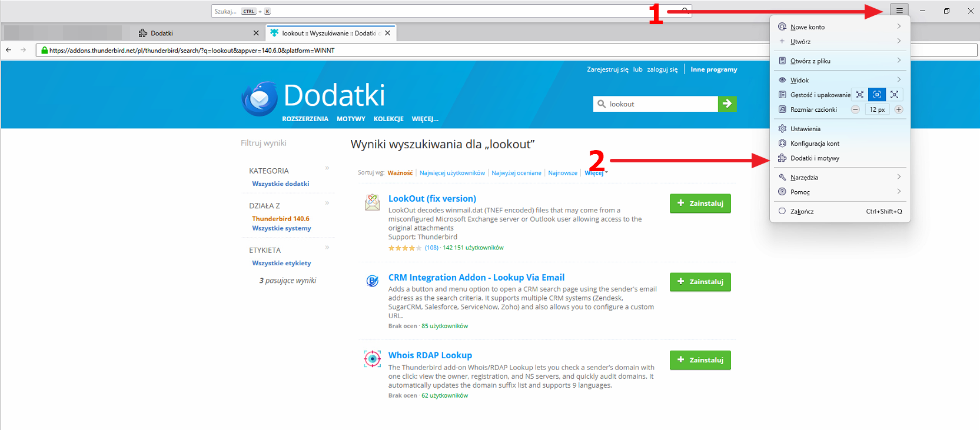
Task: Submit add-on search with the green arrow button
Action: (x=727, y=104)
